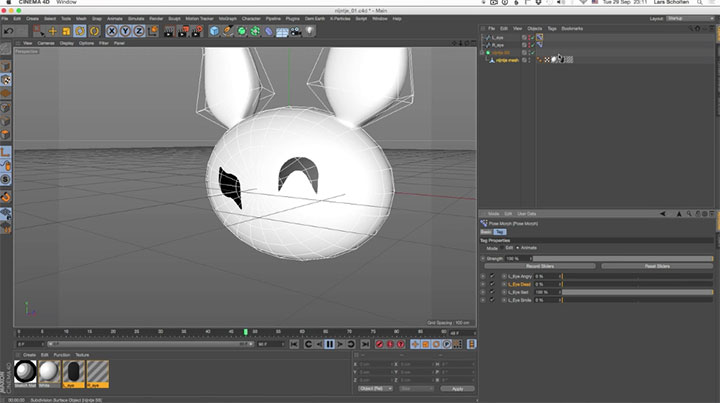The image size is (720, 403).
Task: Click the Light object icon
Action: pyautogui.click(x=310, y=31)
